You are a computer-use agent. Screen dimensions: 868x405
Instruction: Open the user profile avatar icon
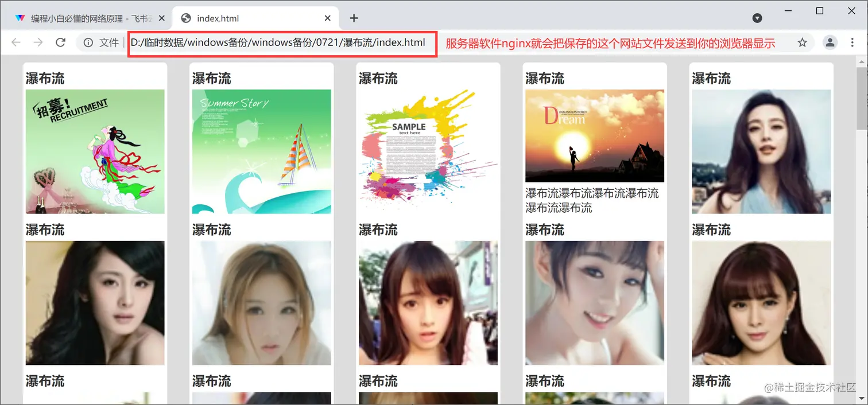[x=830, y=42]
